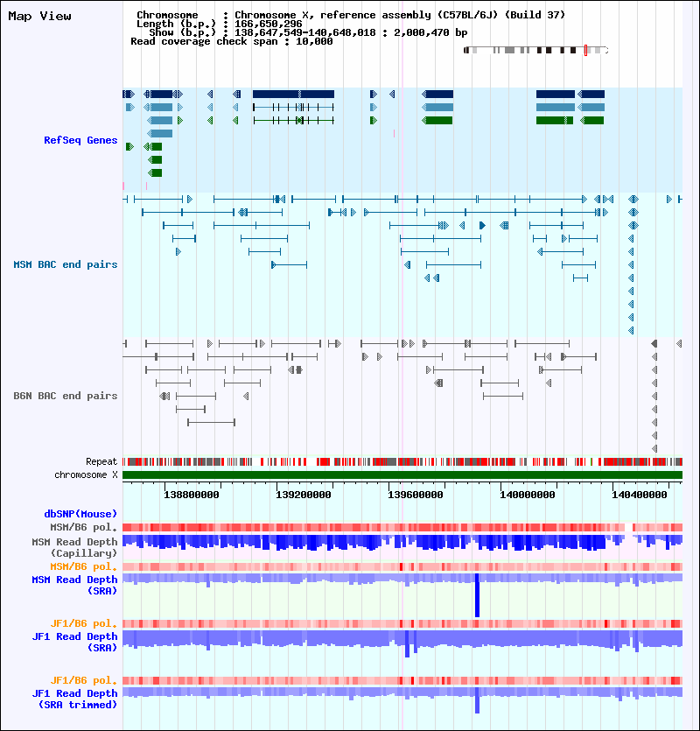Click the chromosome ideogram overview
This screenshot has height=731, width=700.
(536, 51)
